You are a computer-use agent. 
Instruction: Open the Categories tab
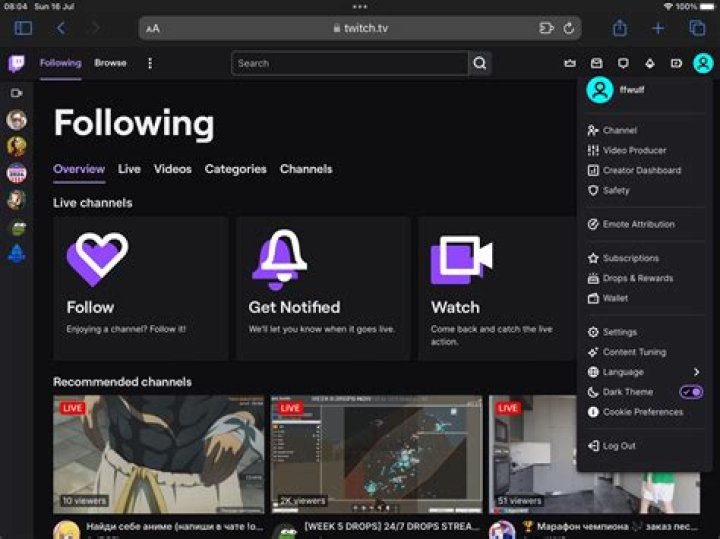coord(235,169)
